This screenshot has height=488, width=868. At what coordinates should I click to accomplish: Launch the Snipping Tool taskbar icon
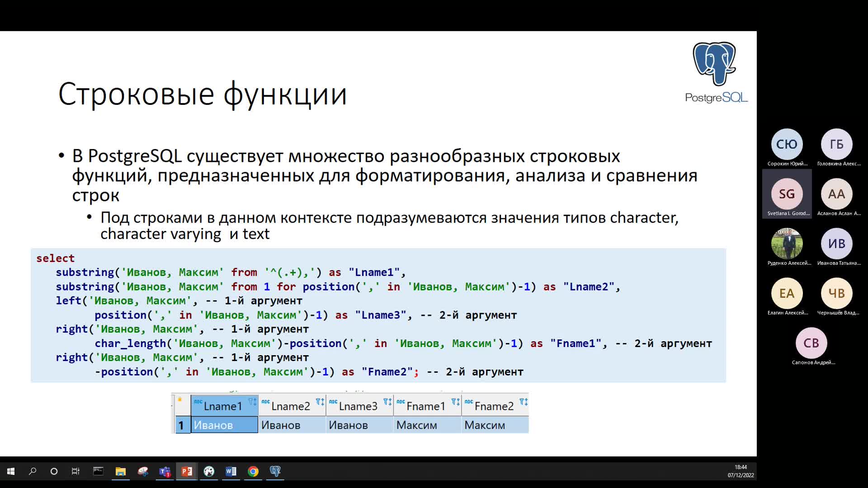[x=143, y=471]
